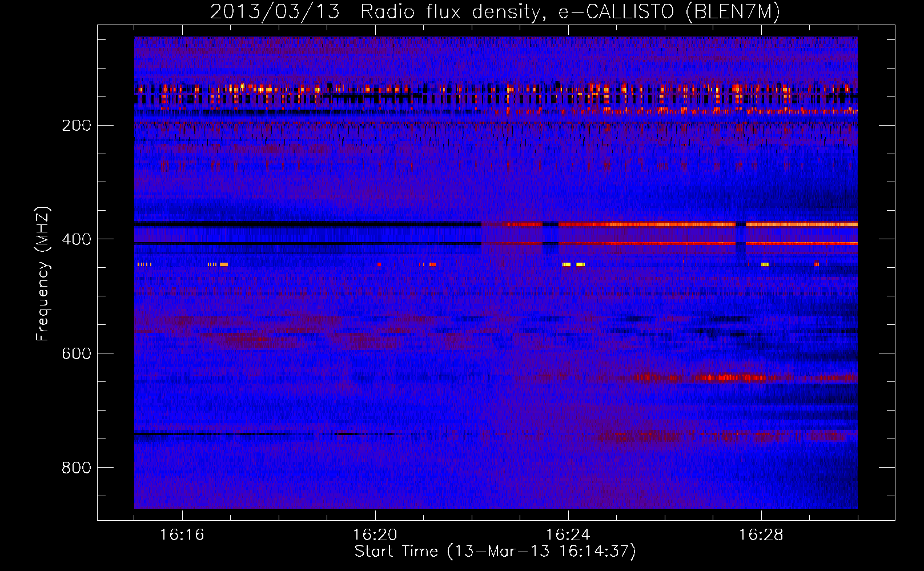Click the 800 frequency tick label
The image size is (924, 571).
point(77,468)
